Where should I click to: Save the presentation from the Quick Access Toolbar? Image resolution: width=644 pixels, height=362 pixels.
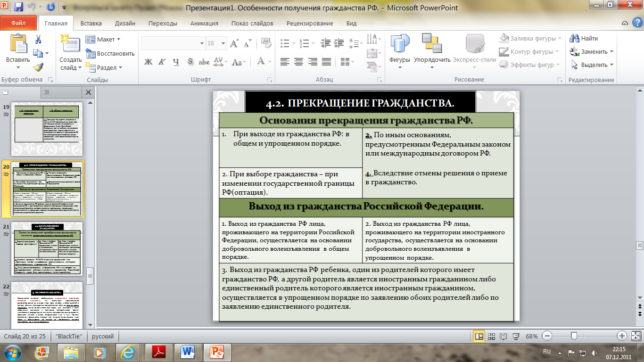click(19, 7)
